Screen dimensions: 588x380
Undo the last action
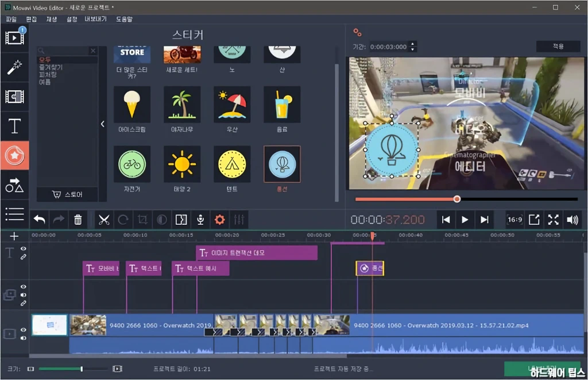point(40,220)
